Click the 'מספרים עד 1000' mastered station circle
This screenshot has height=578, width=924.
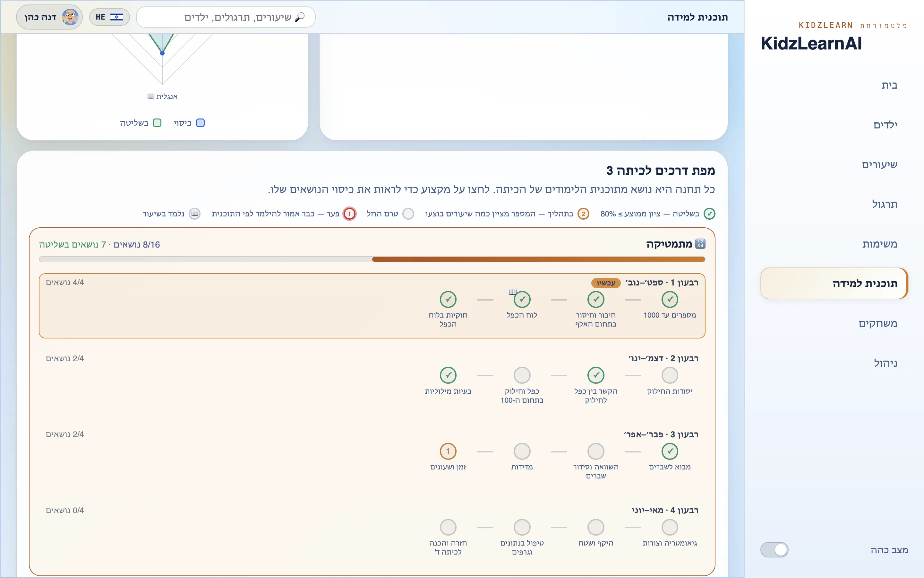670,299
